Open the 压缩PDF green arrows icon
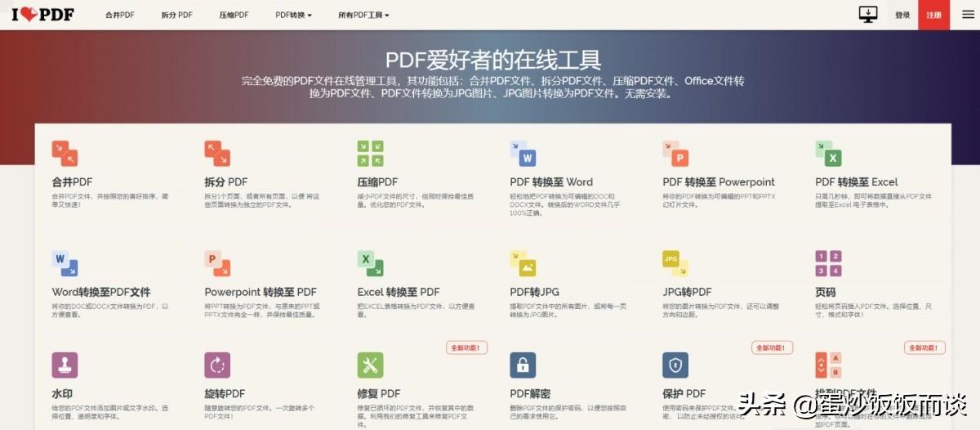980x430 pixels. point(370,154)
